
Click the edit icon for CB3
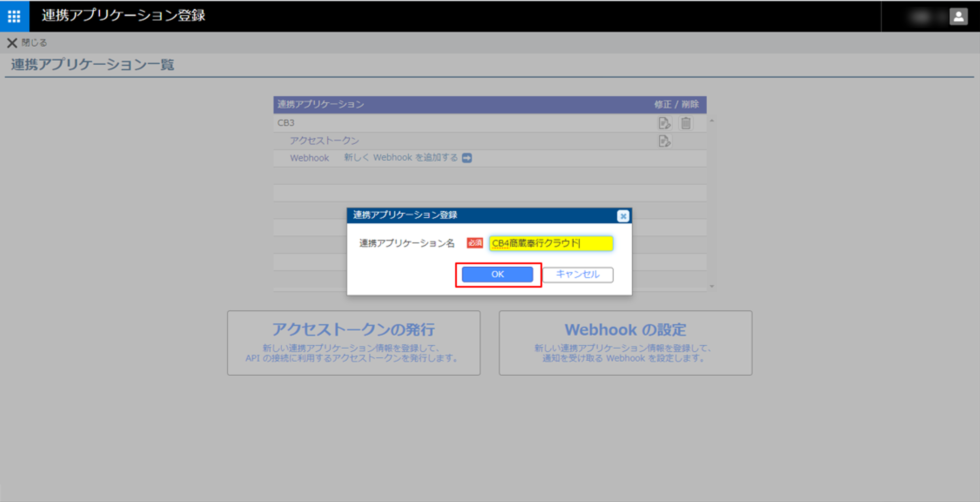coord(664,123)
